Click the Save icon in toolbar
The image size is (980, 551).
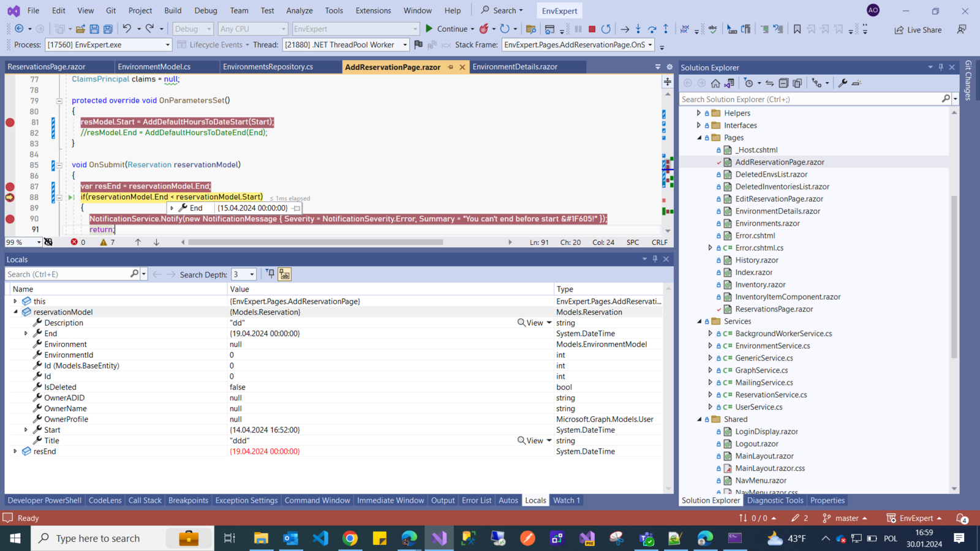[94, 29]
